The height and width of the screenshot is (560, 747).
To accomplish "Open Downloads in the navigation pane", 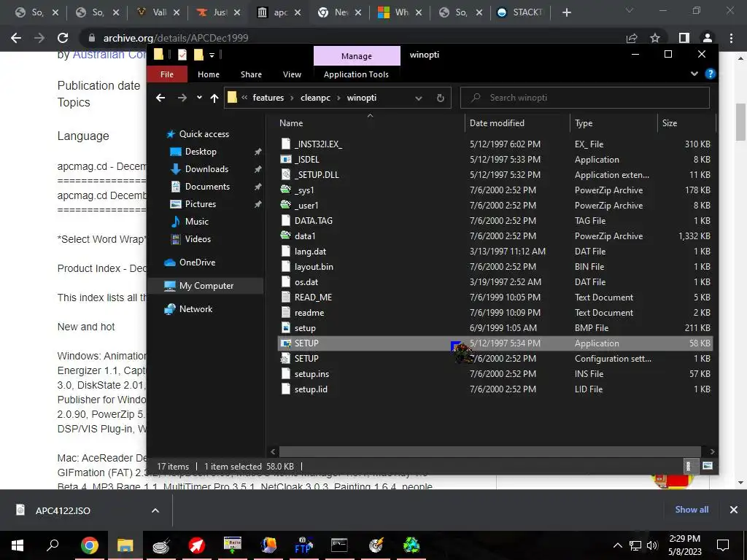I will (x=206, y=169).
